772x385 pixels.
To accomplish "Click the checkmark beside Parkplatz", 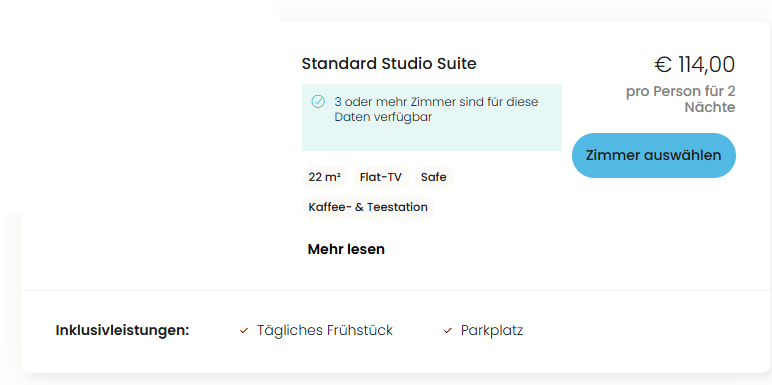I will click(447, 331).
